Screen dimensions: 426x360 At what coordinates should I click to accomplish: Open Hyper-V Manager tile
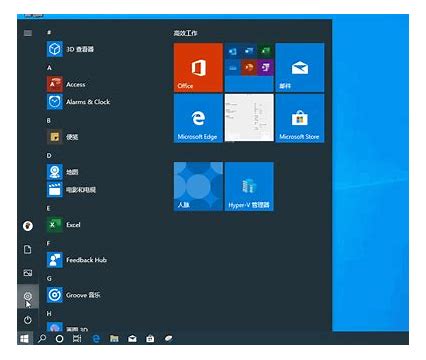[x=249, y=186]
